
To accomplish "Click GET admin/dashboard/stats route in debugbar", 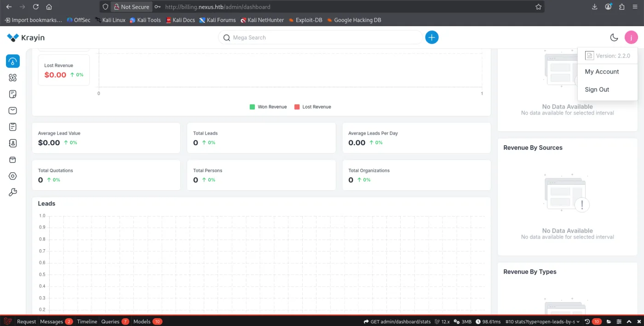I will 397,321.
